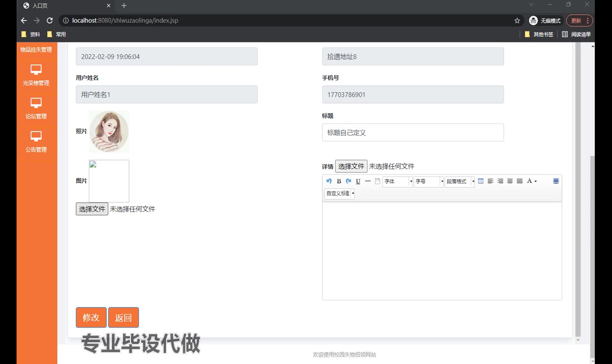Viewport: 612px width, 364px height.
Task: Bookmark this page with star icon
Action: 517,21
